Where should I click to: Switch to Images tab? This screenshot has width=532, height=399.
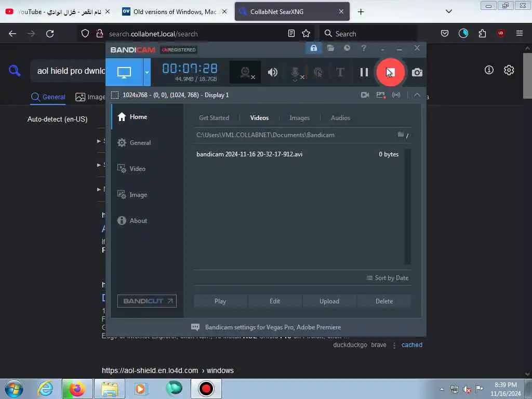click(x=299, y=118)
